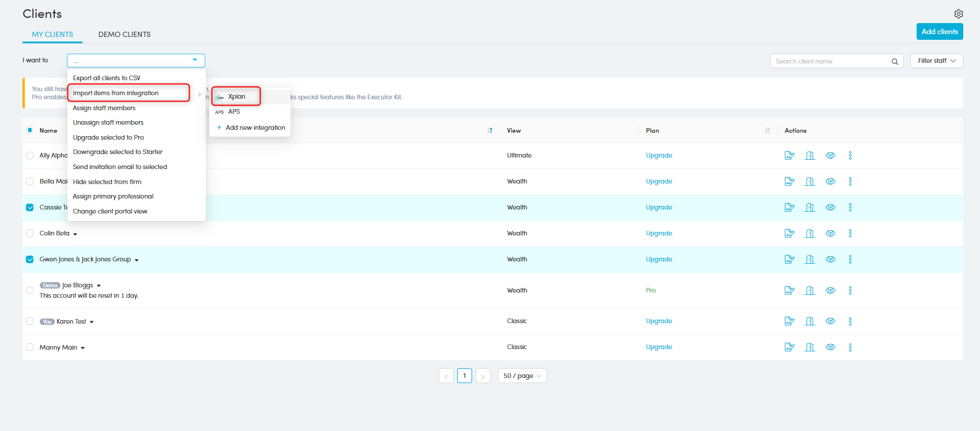Click edit icon in Karen Test row
The height and width of the screenshot is (431, 980).
point(789,321)
